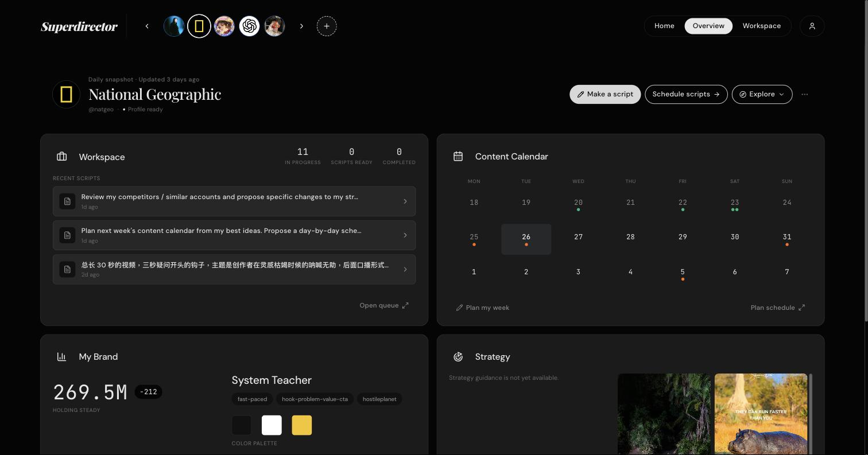The height and width of the screenshot is (455, 868).
Task: Switch to the Overview tab
Action: pyautogui.click(x=708, y=26)
